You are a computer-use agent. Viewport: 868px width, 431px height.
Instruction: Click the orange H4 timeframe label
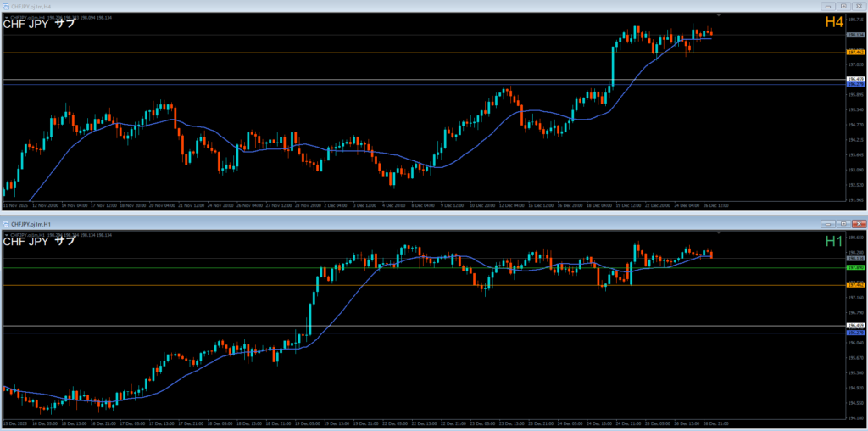(x=833, y=23)
